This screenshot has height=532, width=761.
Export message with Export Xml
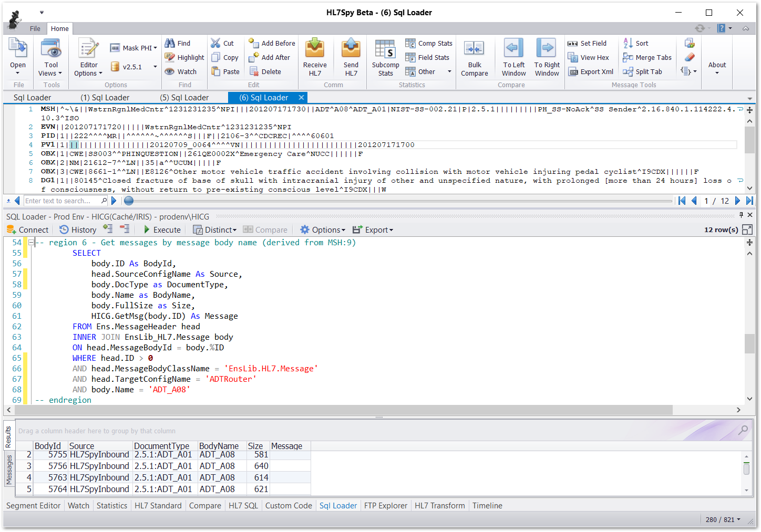pyautogui.click(x=591, y=71)
